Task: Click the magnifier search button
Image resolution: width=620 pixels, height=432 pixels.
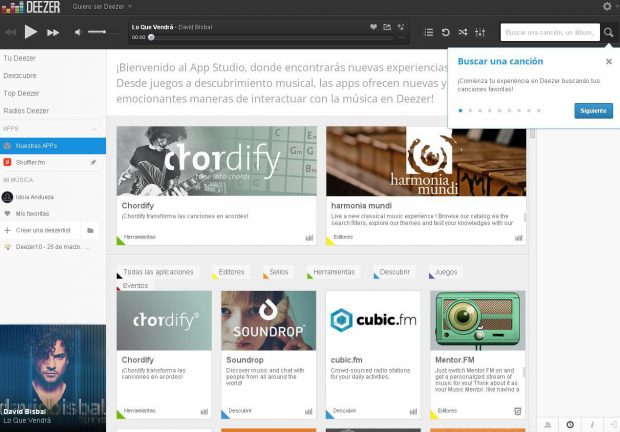Action: click(x=608, y=32)
